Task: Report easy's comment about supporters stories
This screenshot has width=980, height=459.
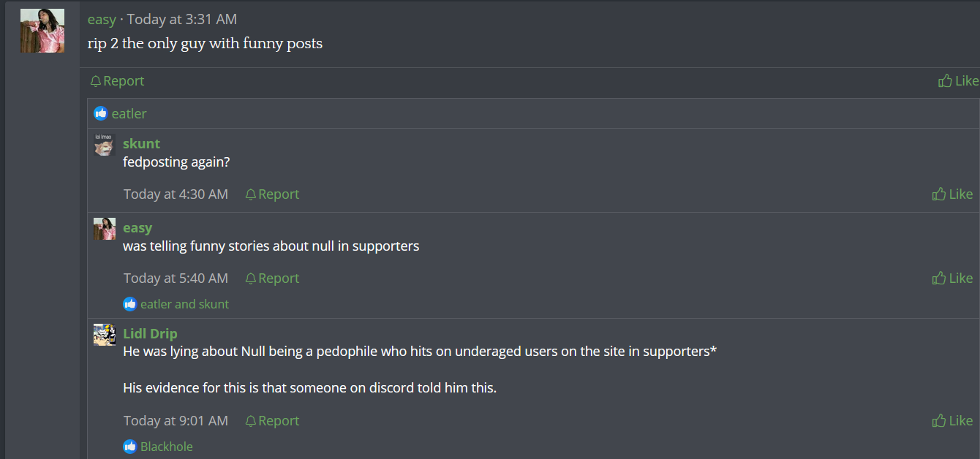Action: pyautogui.click(x=251, y=278)
